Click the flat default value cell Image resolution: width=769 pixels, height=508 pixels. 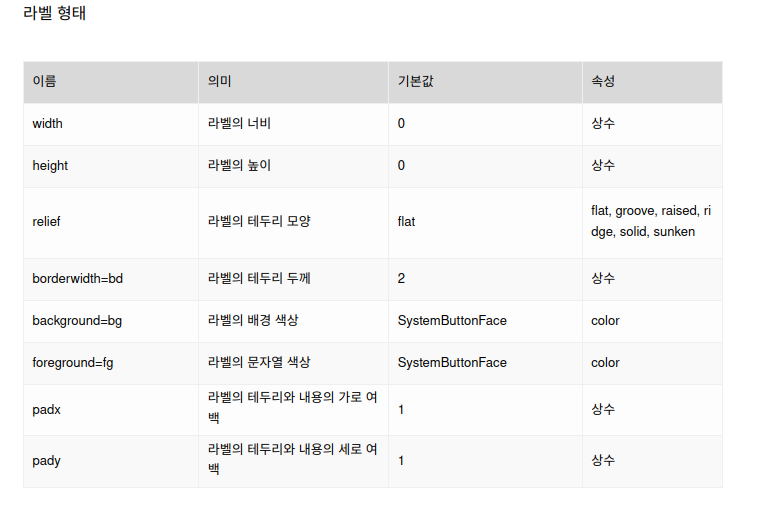(x=486, y=223)
